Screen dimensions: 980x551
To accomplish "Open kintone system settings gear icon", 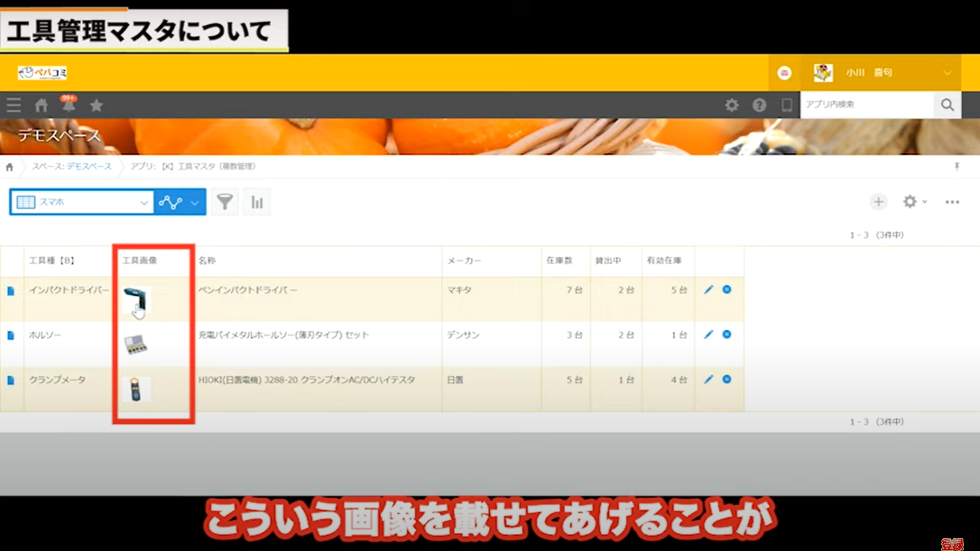I will coord(731,105).
